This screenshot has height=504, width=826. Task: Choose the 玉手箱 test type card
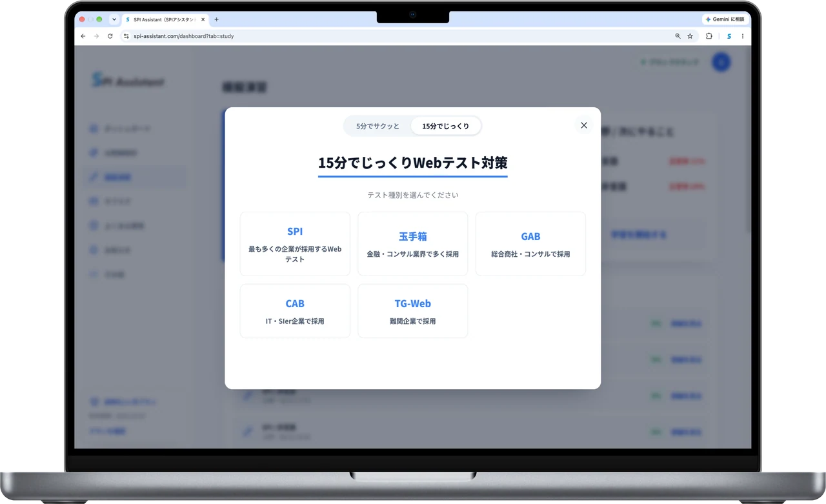click(x=413, y=244)
